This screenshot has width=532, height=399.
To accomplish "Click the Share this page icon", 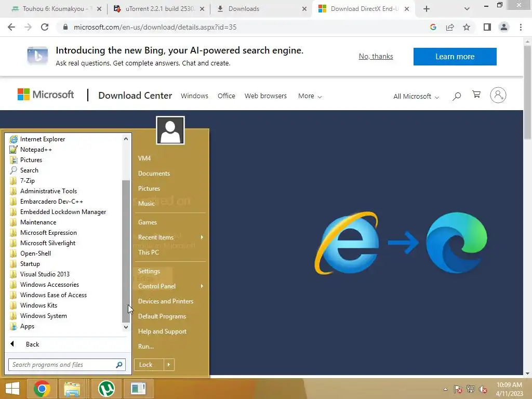I will coord(450,27).
